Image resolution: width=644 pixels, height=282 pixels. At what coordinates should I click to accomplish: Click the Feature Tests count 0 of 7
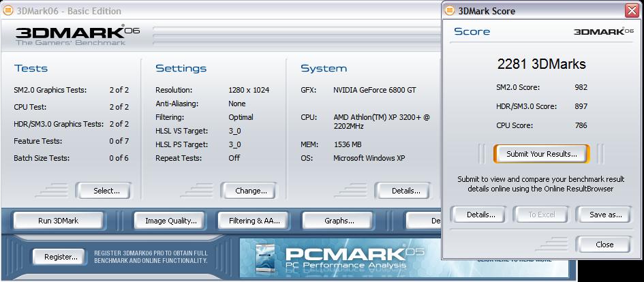tap(119, 141)
